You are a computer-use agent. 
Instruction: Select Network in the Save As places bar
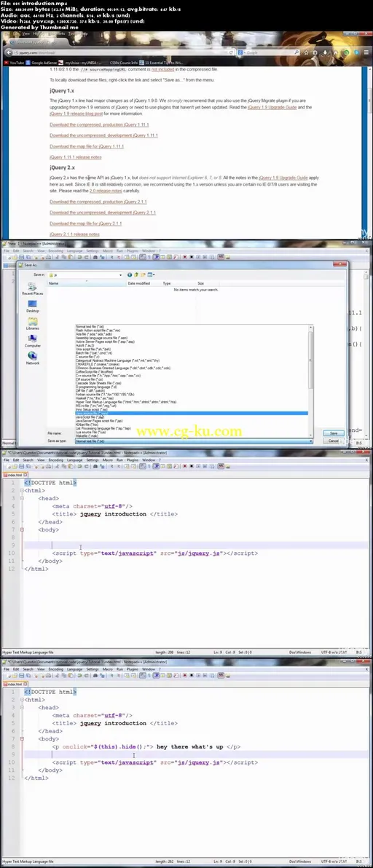tap(32, 358)
